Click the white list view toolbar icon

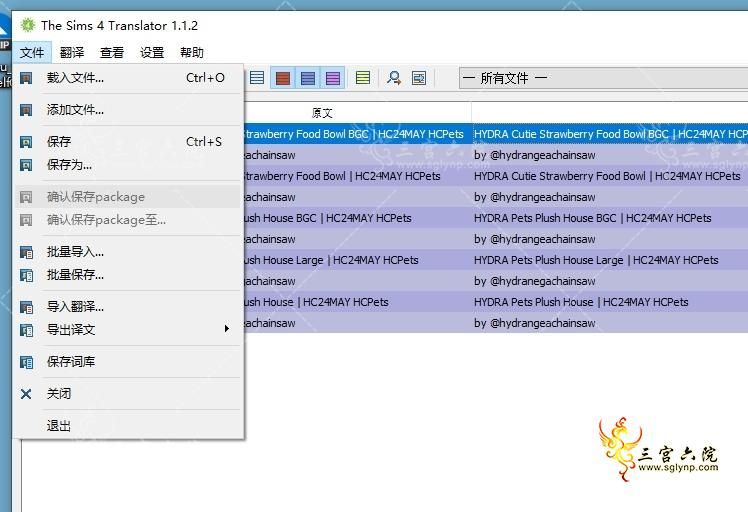(x=257, y=78)
